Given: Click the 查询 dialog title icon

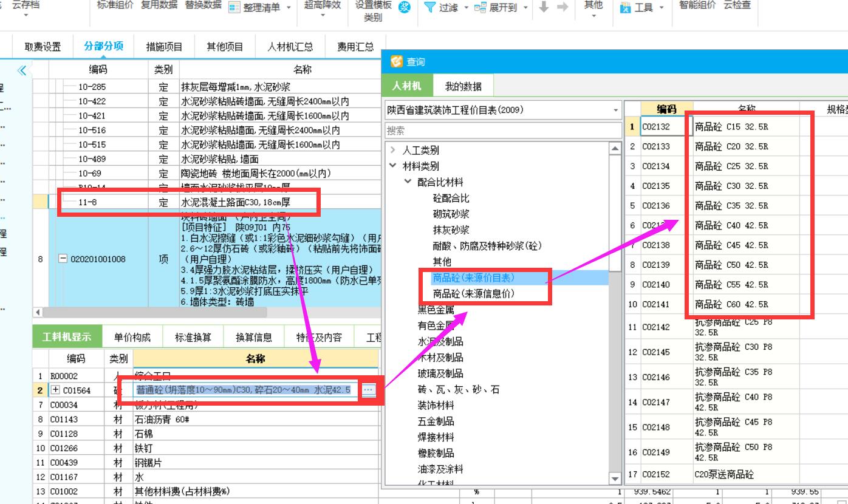Looking at the screenshot, I should pos(397,61).
